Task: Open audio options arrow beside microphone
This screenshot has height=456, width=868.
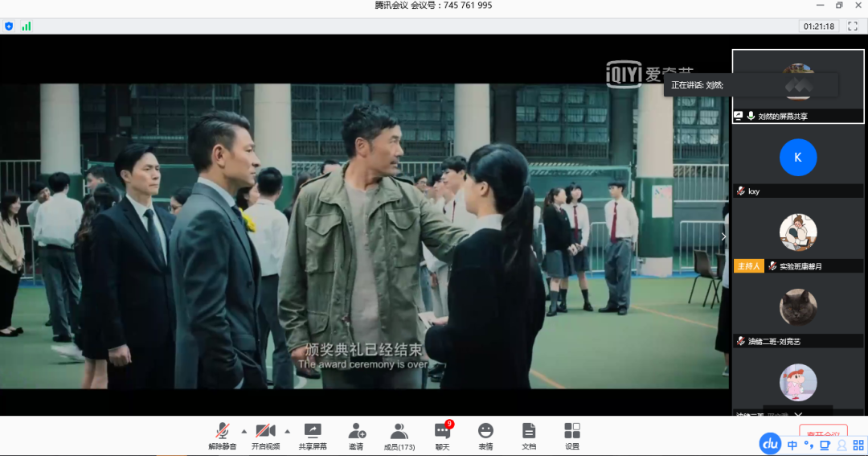Action: [244, 431]
